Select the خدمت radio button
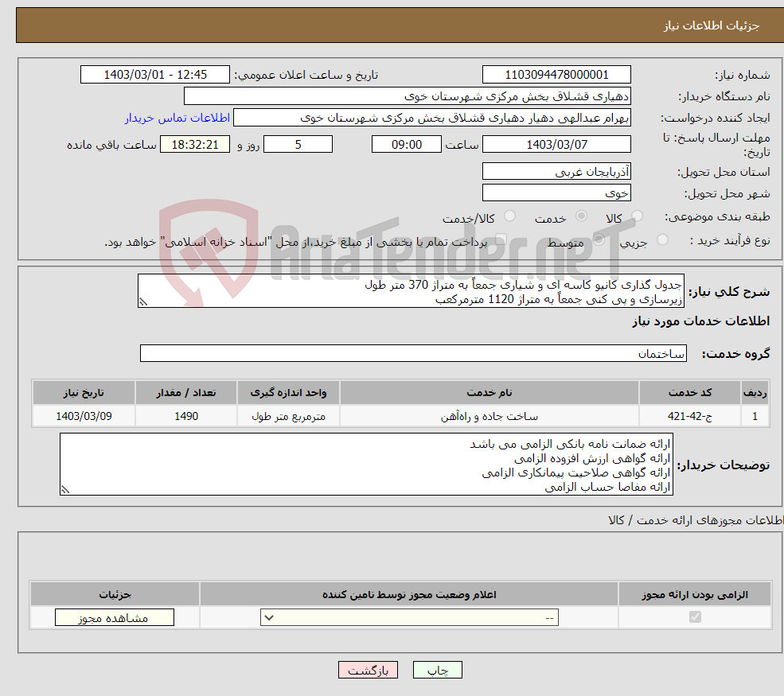 point(581,216)
